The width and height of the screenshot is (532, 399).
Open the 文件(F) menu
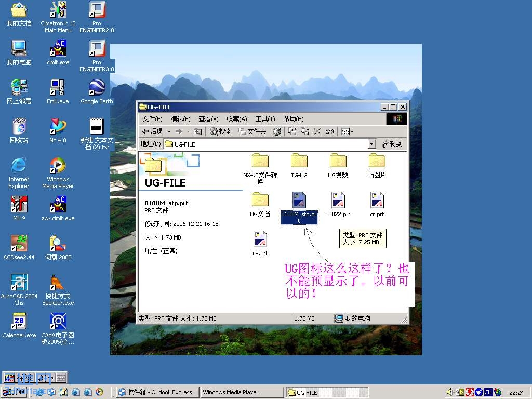(x=152, y=119)
